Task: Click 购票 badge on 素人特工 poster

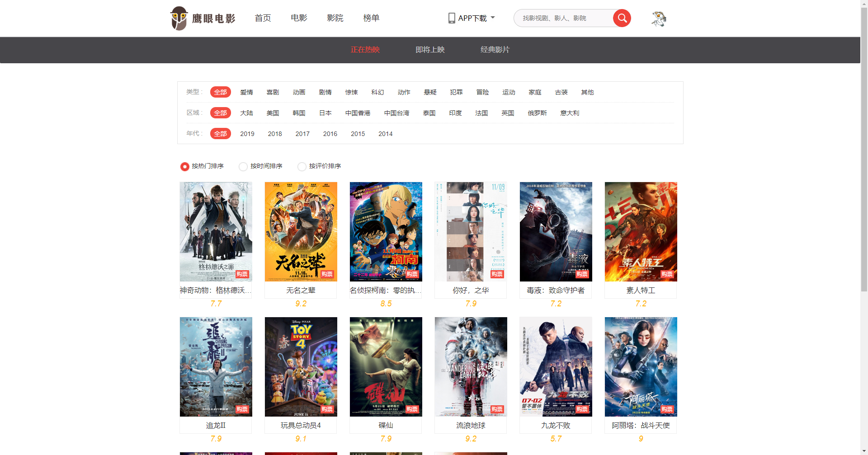Action: point(667,274)
